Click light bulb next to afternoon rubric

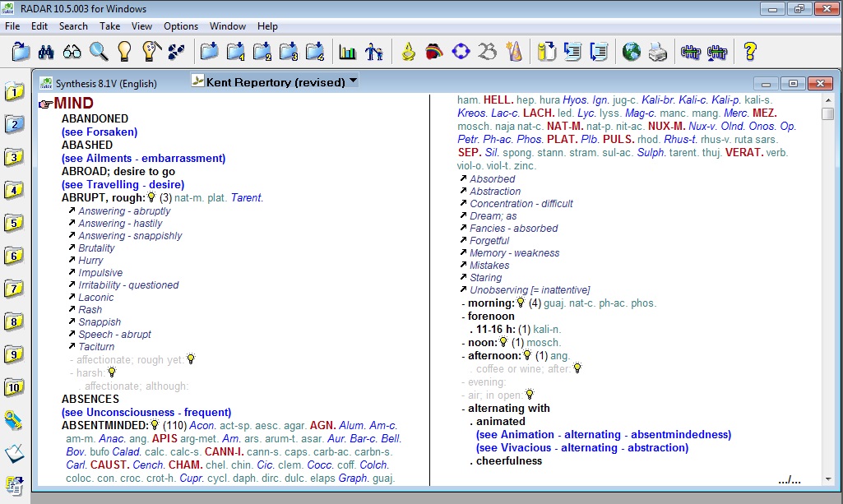(x=527, y=355)
